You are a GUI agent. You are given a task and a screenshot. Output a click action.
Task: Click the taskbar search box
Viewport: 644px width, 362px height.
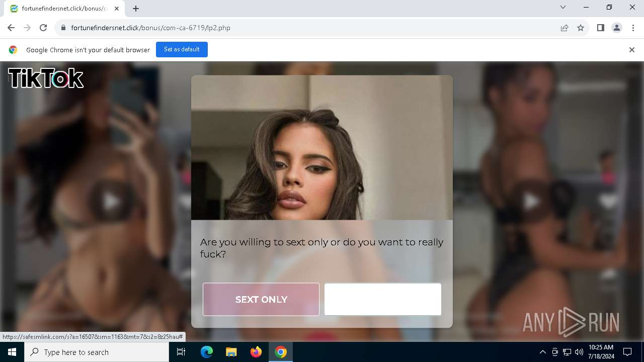(x=97, y=352)
